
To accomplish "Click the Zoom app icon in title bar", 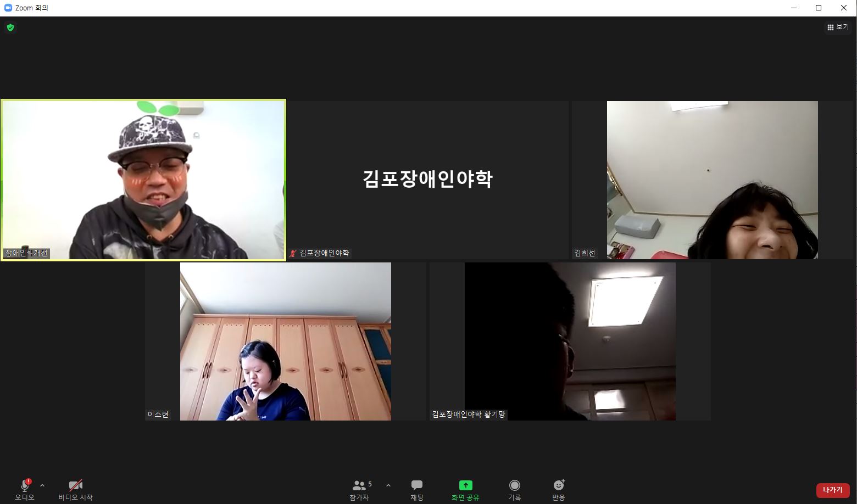I will 8,8.
